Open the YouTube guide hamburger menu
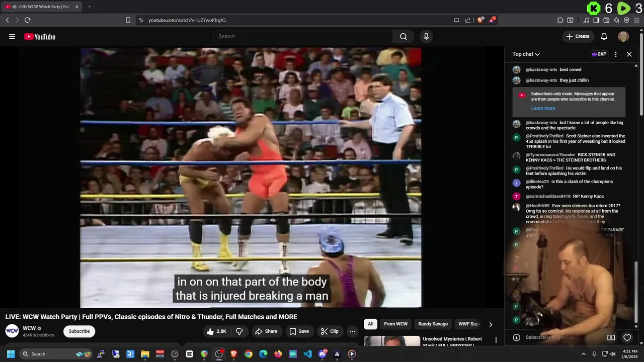The image size is (644, 362). (12, 36)
